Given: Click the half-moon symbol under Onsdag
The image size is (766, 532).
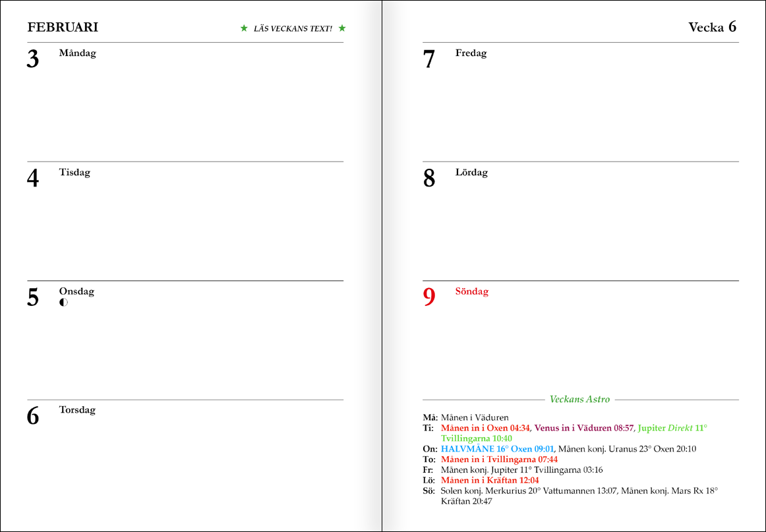Looking at the screenshot, I should click(x=63, y=303).
